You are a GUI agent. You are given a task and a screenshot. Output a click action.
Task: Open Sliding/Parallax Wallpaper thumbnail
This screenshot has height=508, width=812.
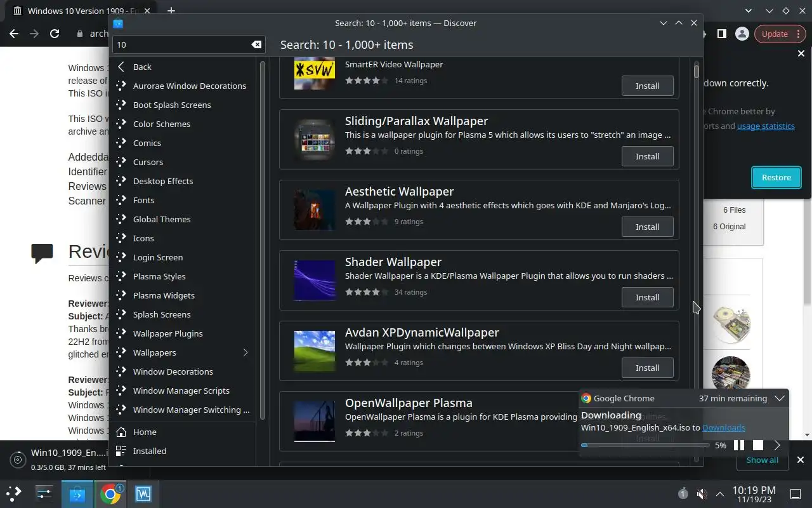pyautogui.click(x=314, y=139)
